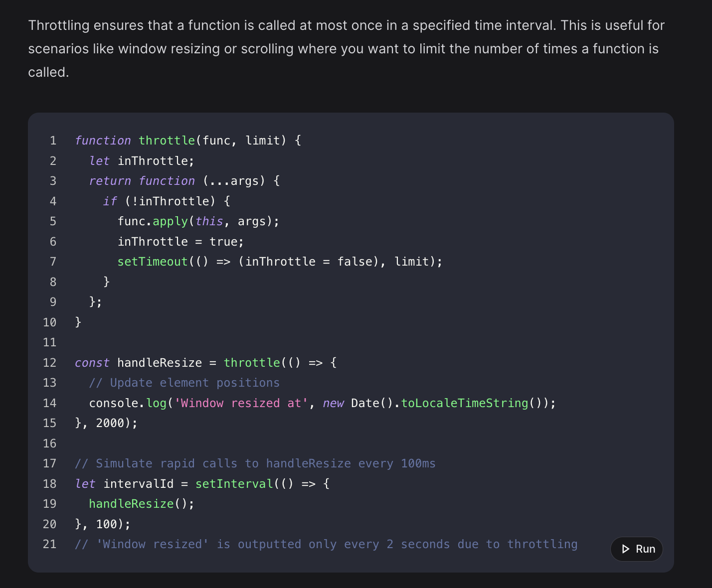Click line number 11 in the gutter
This screenshot has height=588, width=712.
(50, 342)
